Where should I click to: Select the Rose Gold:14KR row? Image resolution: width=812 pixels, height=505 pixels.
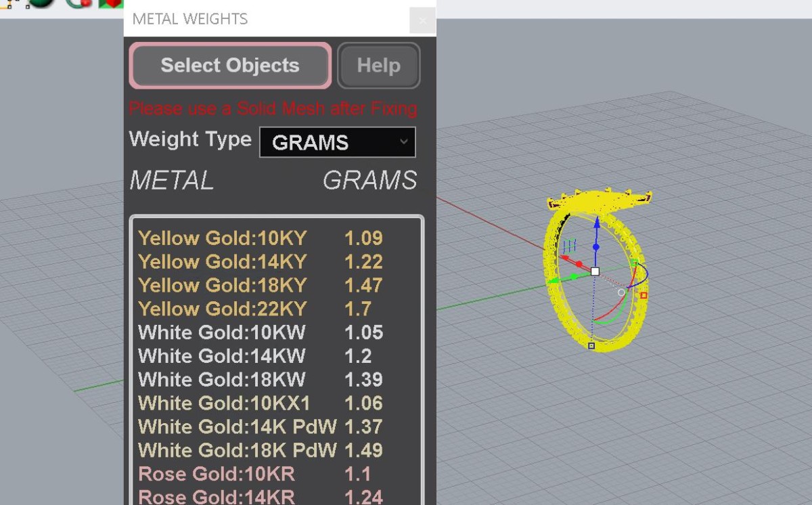(261, 498)
